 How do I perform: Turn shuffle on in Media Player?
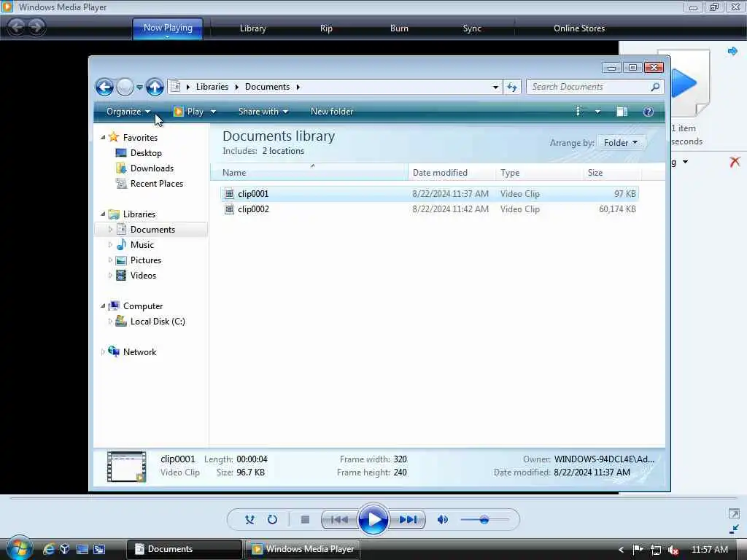coord(249,519)
